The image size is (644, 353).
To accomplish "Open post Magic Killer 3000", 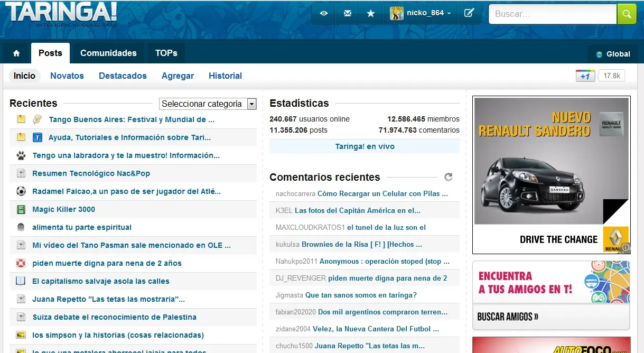I will tap(64, 209).
